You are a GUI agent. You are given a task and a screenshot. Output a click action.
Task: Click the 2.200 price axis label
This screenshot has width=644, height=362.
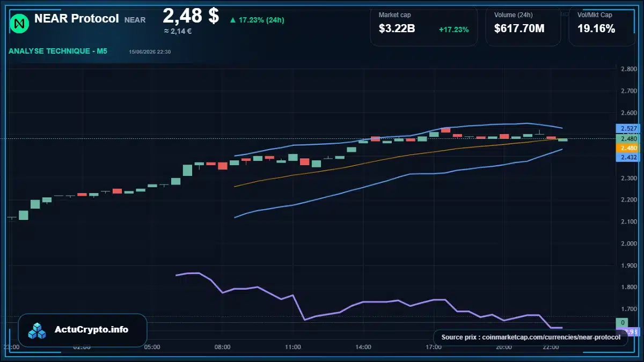(x=628, y=200)
